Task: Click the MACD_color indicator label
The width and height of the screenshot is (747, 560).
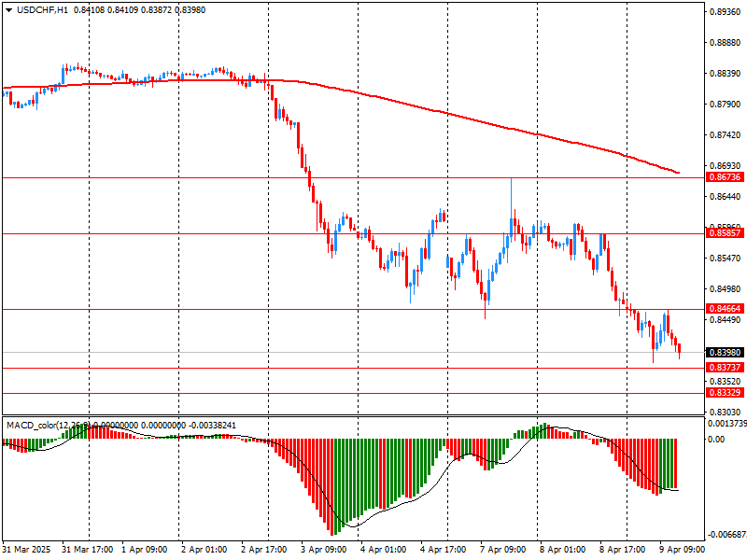Action: pos(31,426)
